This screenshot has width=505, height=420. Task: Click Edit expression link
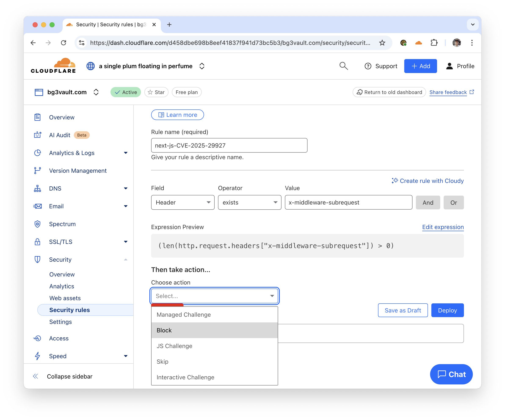[443, 227]
